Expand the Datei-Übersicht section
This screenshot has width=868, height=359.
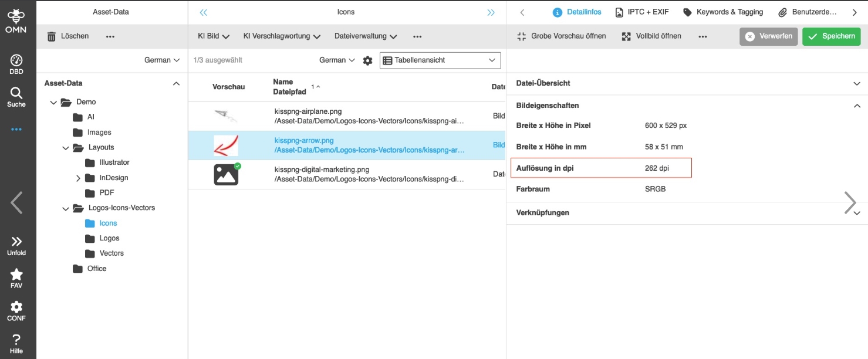tap(856, 84)
